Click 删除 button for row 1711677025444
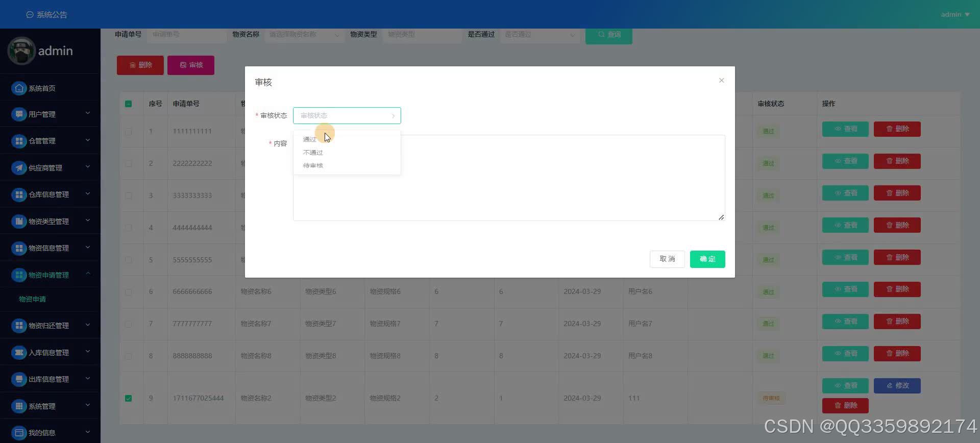 [x=845, y=405]
